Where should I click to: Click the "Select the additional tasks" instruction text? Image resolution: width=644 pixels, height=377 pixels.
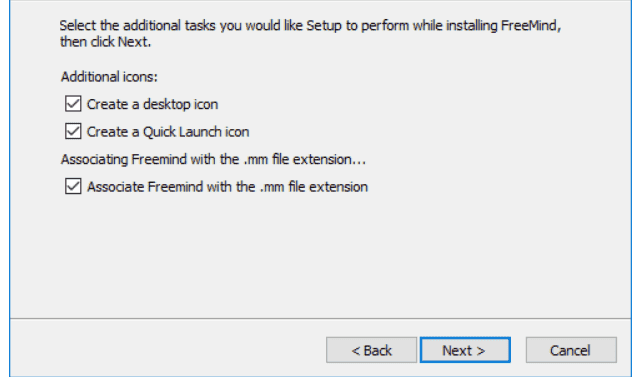[310, 25]
